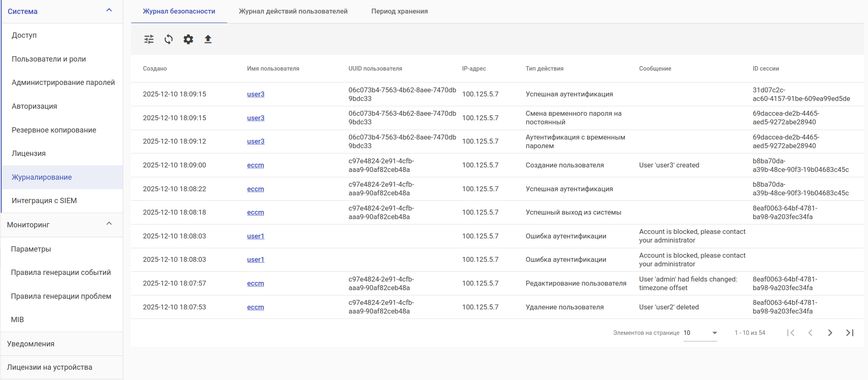The height and width of the screenshot is (380, 868).
Task: Jump to the last page arrow
Action: [x=850, y=333]
